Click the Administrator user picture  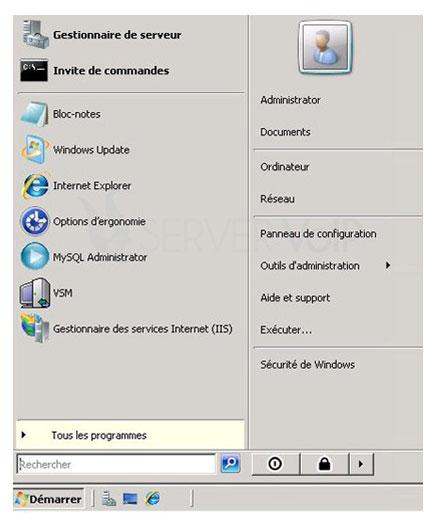pos(325,47)
